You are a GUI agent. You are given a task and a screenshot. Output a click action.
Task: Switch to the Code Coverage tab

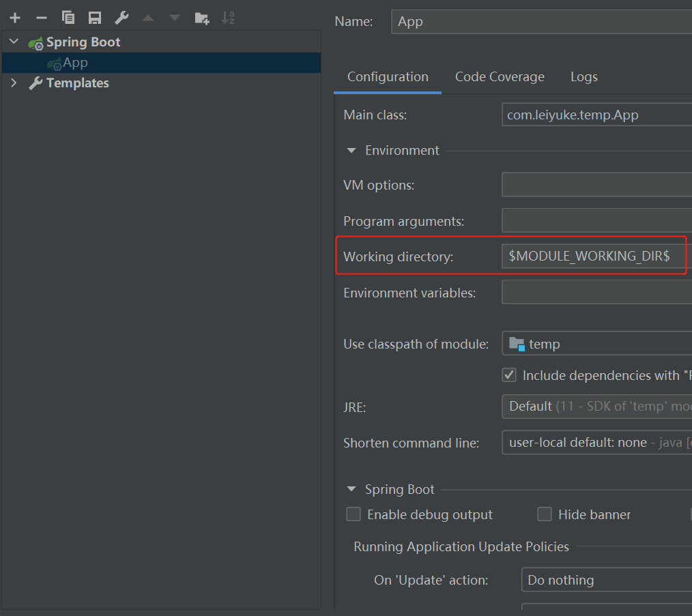click(x=500, y=77)
